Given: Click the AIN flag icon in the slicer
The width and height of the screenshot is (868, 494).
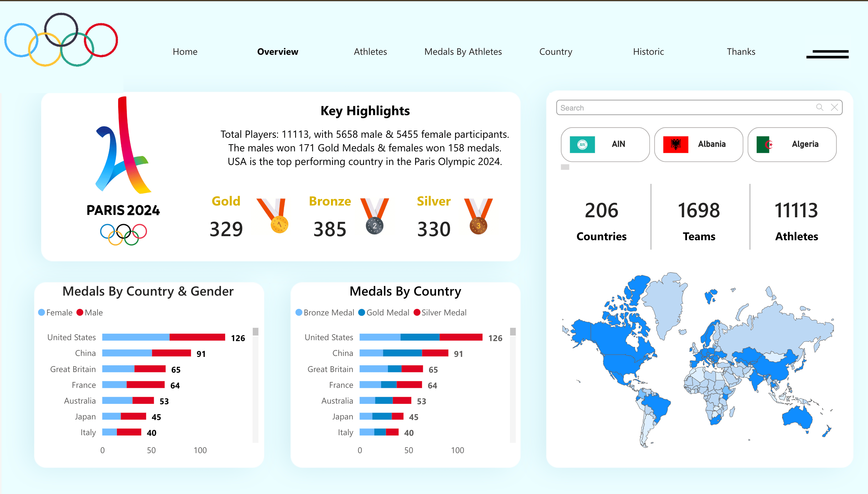Looking at the screenshot, I should pos(582,144).
